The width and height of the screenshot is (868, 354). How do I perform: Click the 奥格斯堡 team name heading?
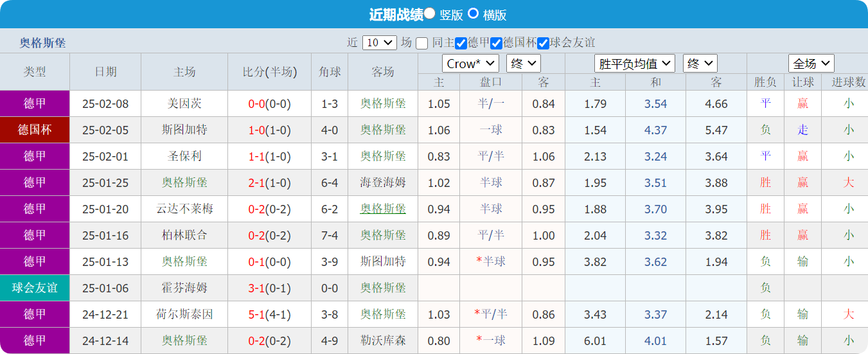click(42, 43)
